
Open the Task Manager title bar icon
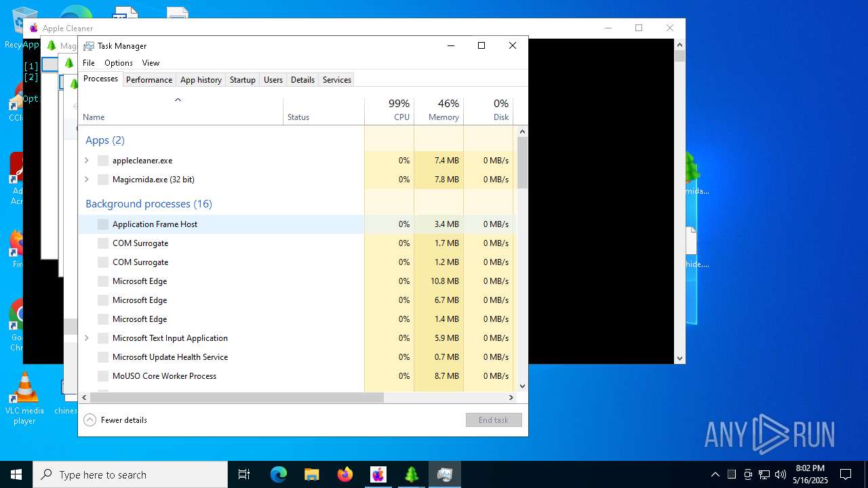[x=89, y=46]
